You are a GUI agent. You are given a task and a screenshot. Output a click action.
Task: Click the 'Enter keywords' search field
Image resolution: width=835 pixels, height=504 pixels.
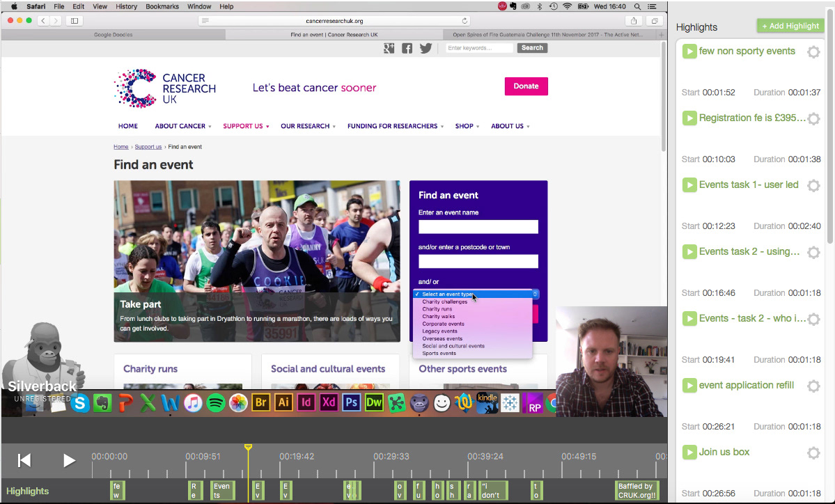coord(479,48)
